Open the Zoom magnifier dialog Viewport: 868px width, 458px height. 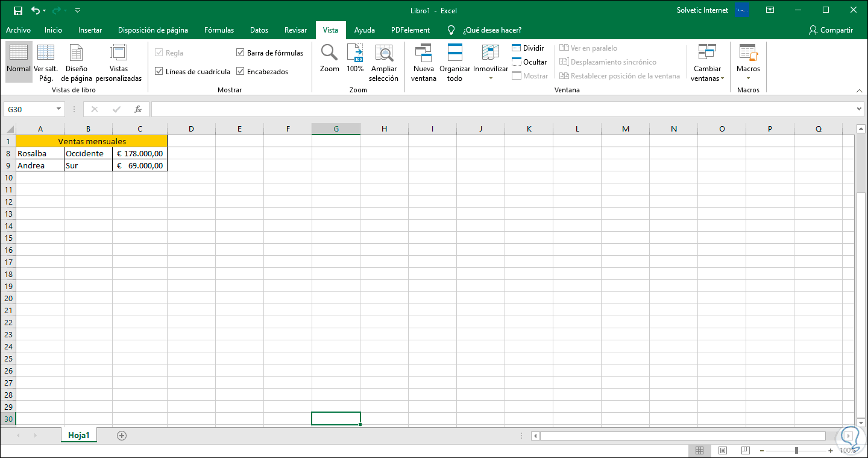(329, 59)
